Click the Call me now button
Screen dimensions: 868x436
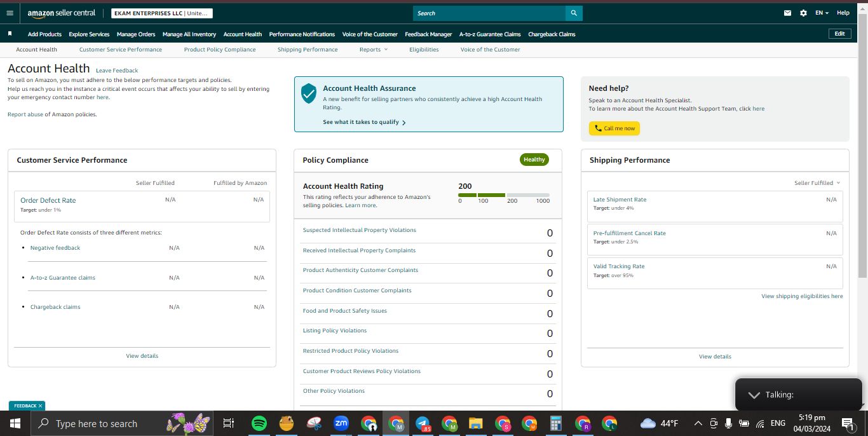614,128
